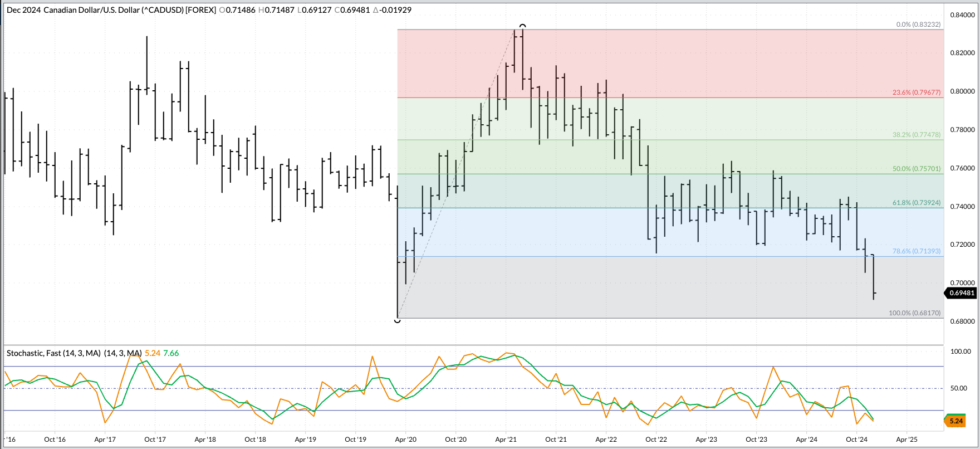
Task: Click the Apr '21 date on the time axis
Action: coord(506,440)
